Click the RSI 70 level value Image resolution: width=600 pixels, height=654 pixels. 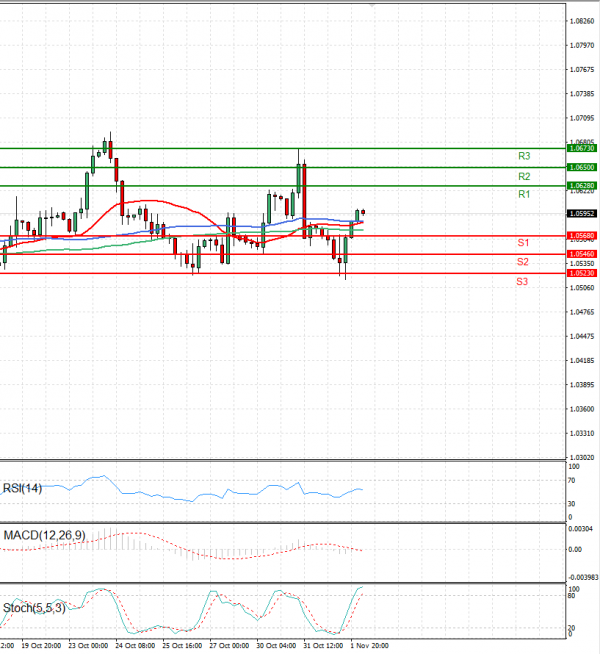[x=572, y=480]
